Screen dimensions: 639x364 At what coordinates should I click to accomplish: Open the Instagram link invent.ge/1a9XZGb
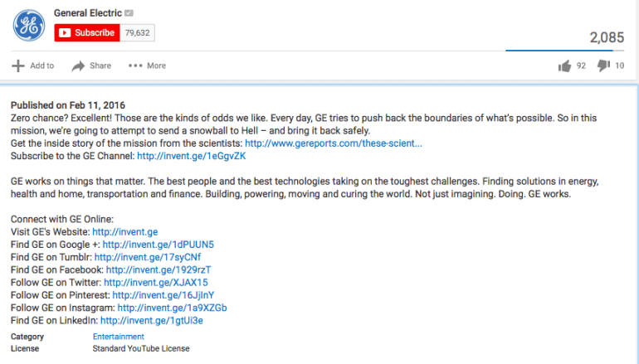point(172,308)
